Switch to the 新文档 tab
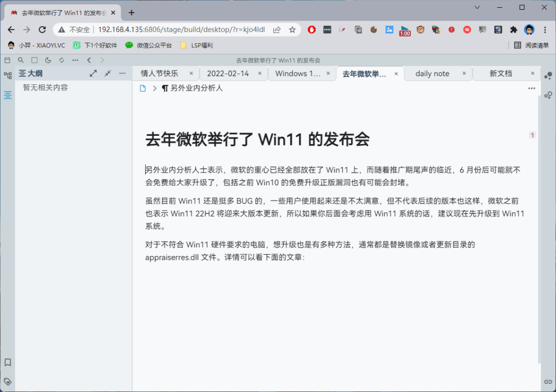556x392 pixels. 501,74
